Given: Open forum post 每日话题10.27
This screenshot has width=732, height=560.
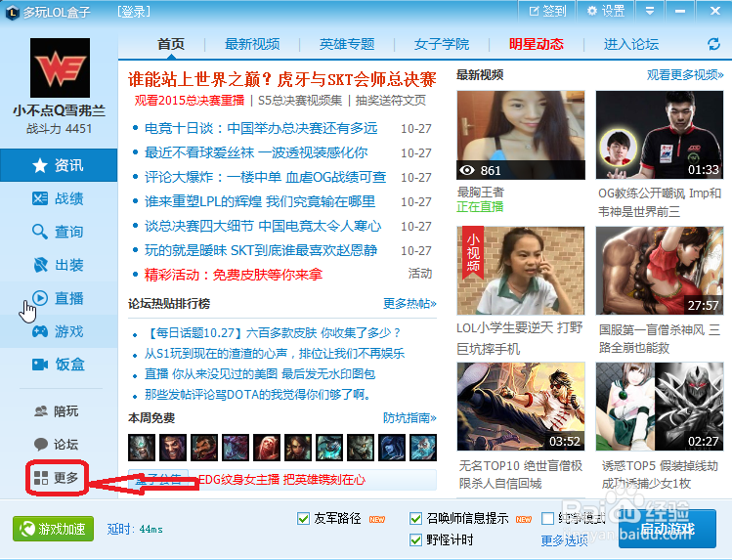Looking at the screenshot, I should pos(273,332).
